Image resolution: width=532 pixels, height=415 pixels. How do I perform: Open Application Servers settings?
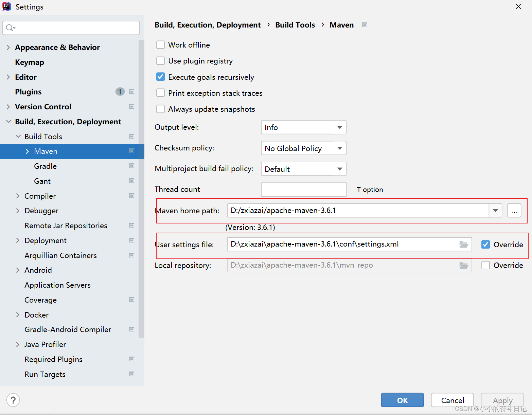point(57,285)
